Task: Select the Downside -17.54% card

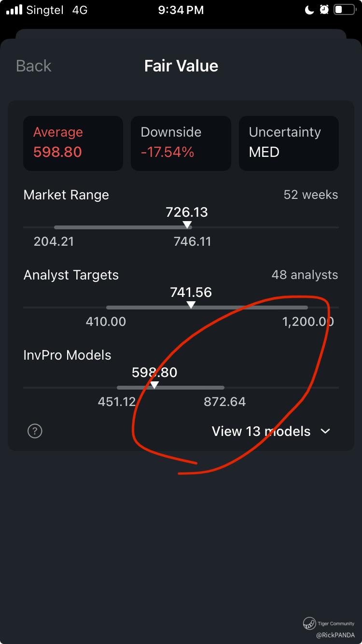Action: click(x=181, y=143)
